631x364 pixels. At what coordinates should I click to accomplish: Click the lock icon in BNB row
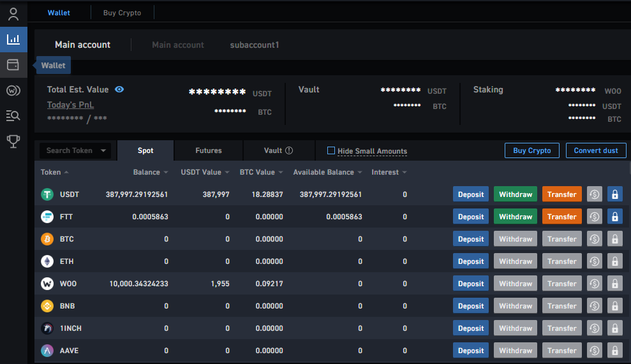tap(615, 306)
